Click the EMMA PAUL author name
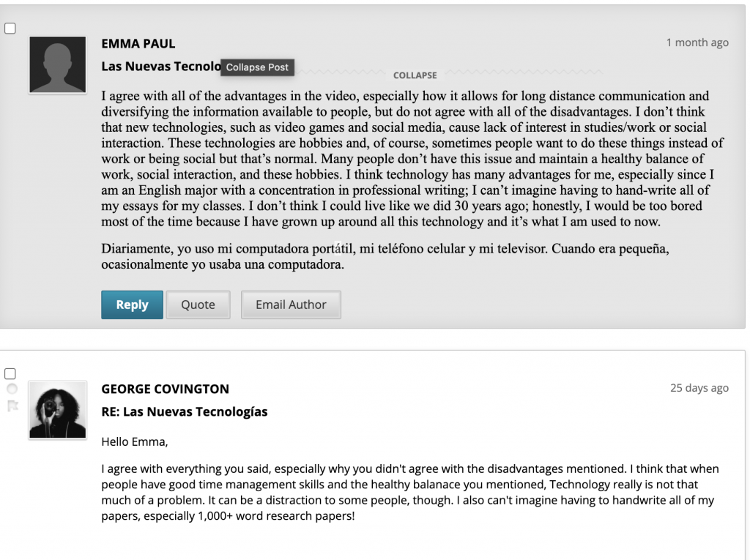Image resolution: width=750 pixels, height=560 pixels. pyautogui.click(x=138, y=43)
